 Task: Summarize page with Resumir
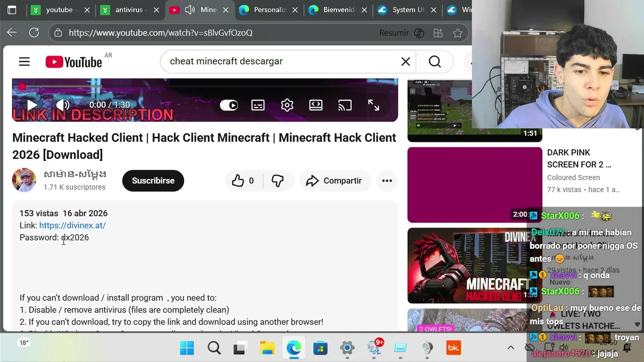coord(401,33)
